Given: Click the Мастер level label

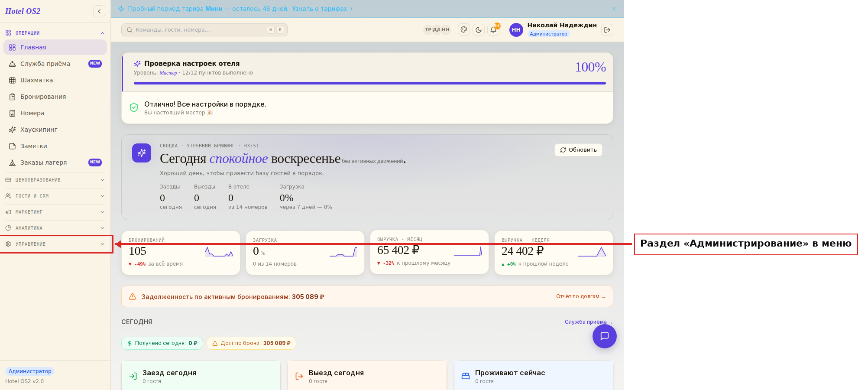Looking at the screenshot, I should coord(168,73).
